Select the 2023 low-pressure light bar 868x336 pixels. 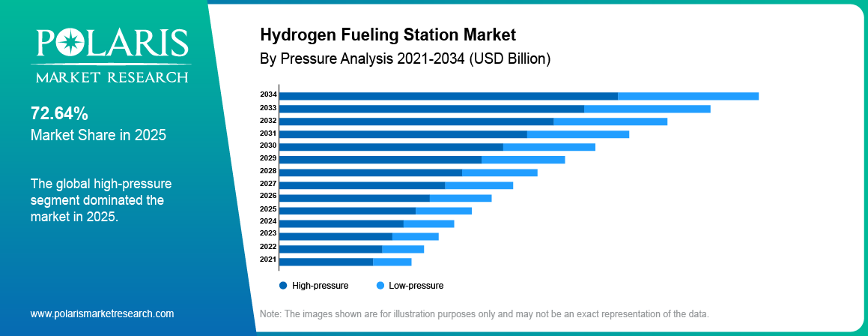(416, 237)
